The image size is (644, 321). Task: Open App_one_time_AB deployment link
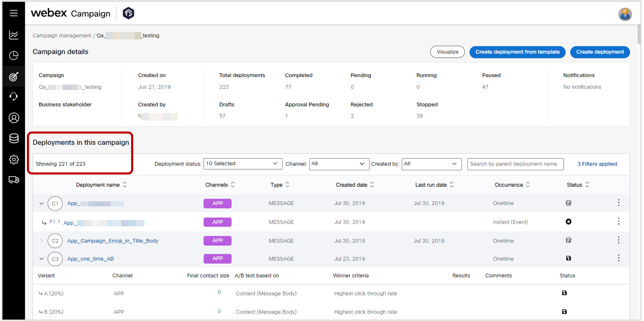coord(91,259)
